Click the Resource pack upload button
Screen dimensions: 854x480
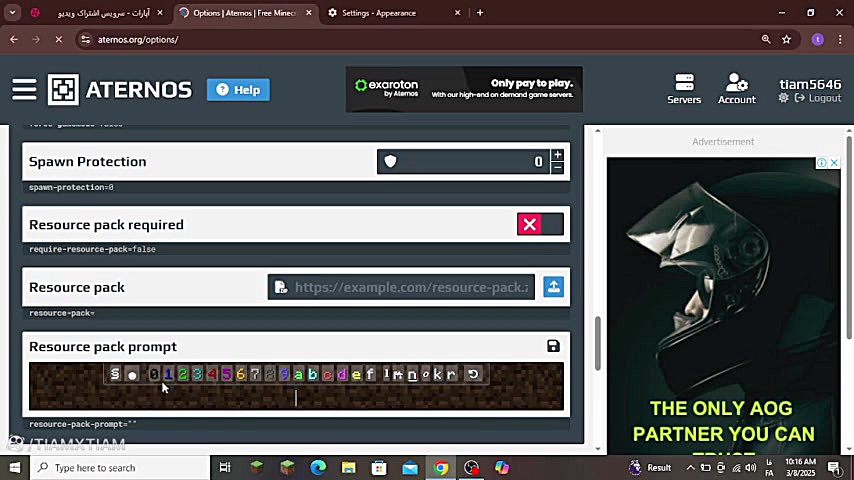tap(553, 287)
